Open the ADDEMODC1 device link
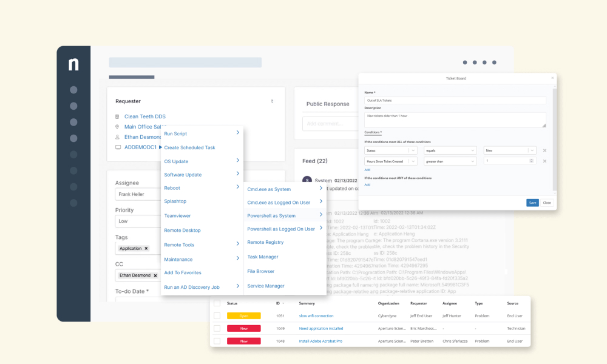Screen dimensions: 607x364 pyautogui.click(x=141, y=147)
